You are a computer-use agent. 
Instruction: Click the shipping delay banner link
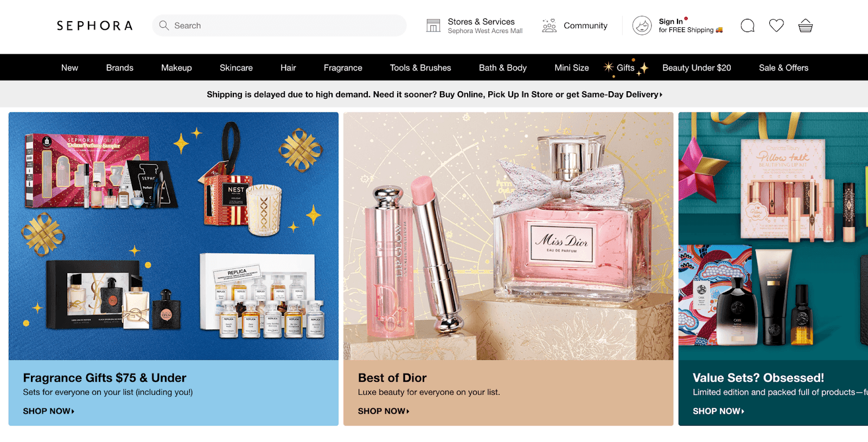(x=434, y=94)
